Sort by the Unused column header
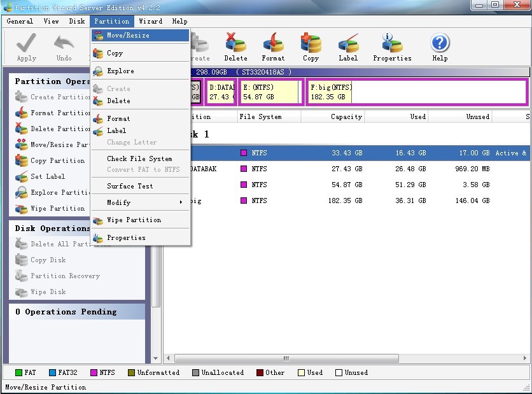This screenshot has width=532, height=394. pyautogui.click(x=460, y=116)
